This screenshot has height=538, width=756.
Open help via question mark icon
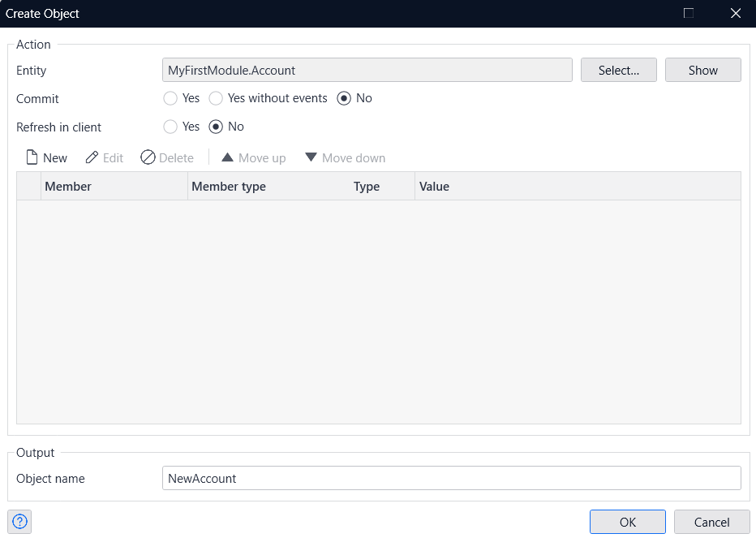coord(20,522)
